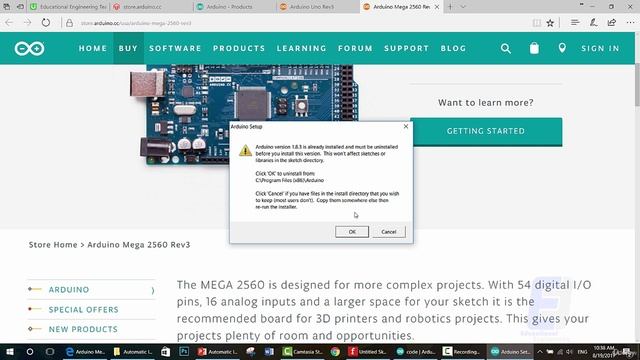Confirm uninstall with OK button

(x=352, y=231)
